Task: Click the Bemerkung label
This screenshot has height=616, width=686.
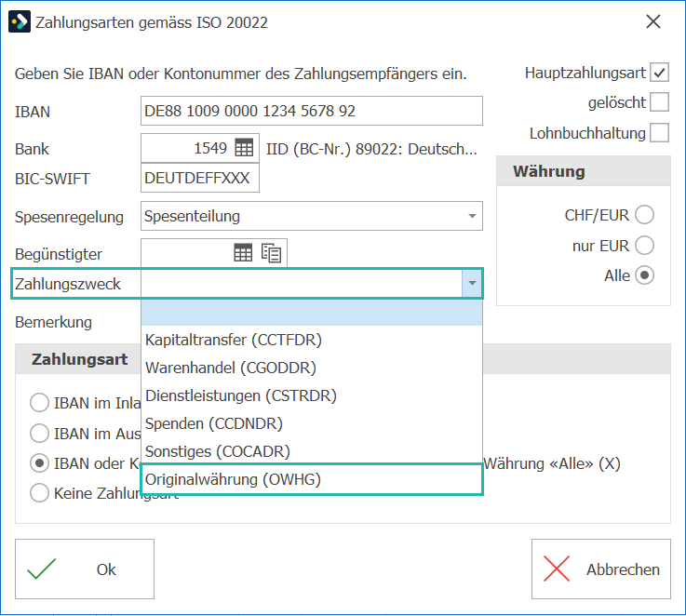Action: (x=53, y=322)
